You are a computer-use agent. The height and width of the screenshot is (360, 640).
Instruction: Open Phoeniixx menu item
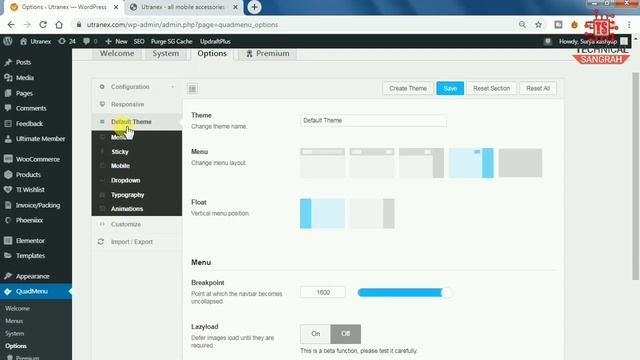(x=29, y=220)
